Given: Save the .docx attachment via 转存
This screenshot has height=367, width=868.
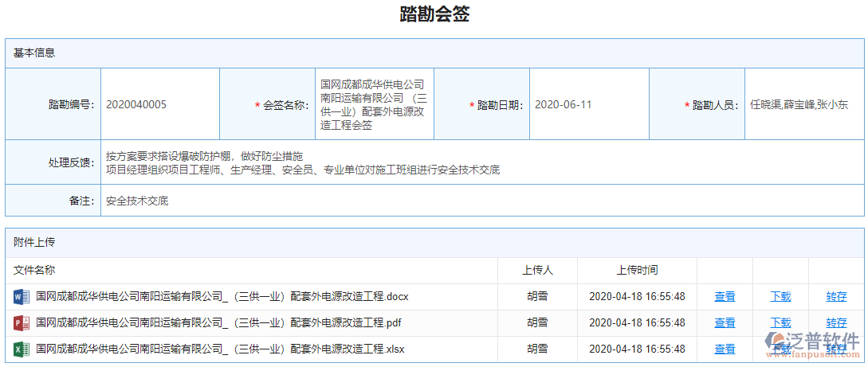Looking at the screenshot, I should 836,297.
